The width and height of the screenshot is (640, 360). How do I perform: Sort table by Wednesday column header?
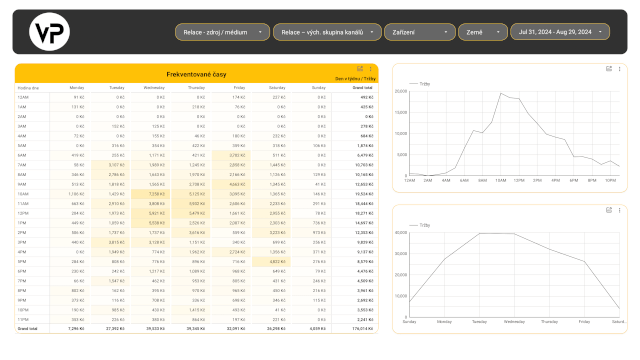(154, 88)
